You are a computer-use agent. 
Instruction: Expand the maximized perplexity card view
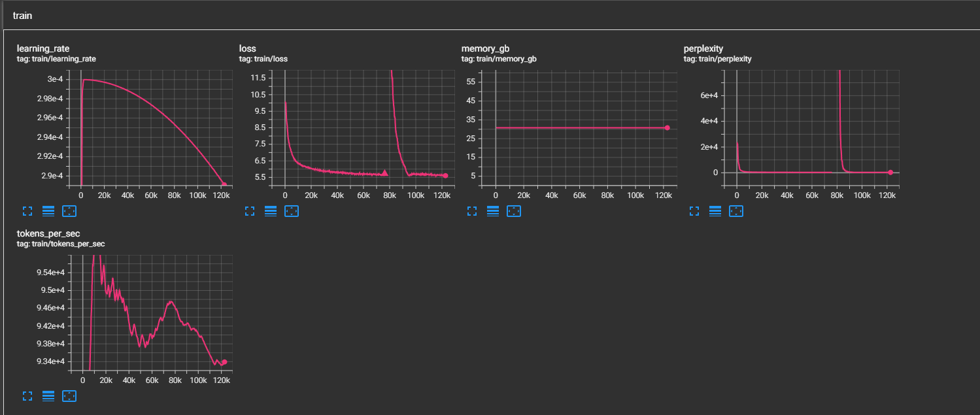point(694,211)
